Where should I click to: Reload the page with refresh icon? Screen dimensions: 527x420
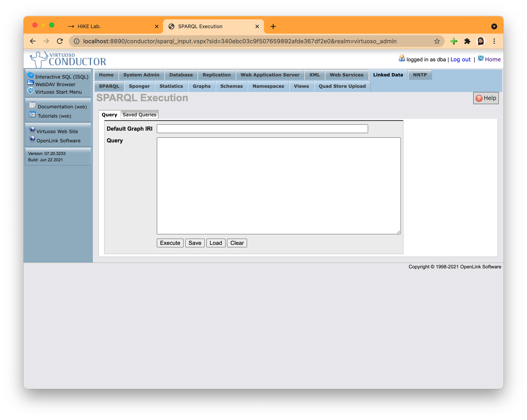pyautogui.click(x=60, y=41)
